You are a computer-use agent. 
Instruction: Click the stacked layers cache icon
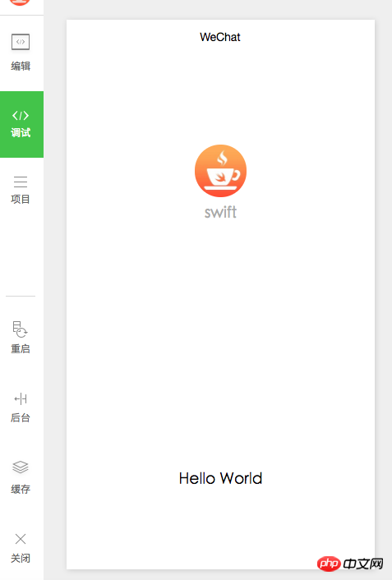21,467
